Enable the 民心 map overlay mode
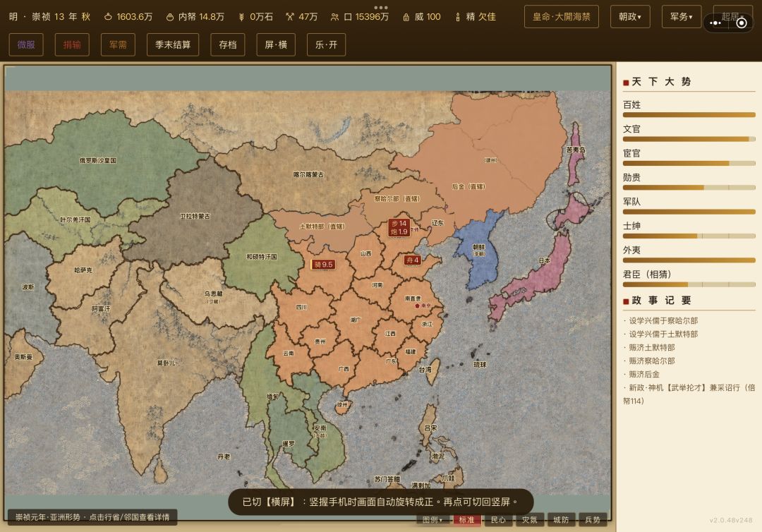 coord(498,520)
